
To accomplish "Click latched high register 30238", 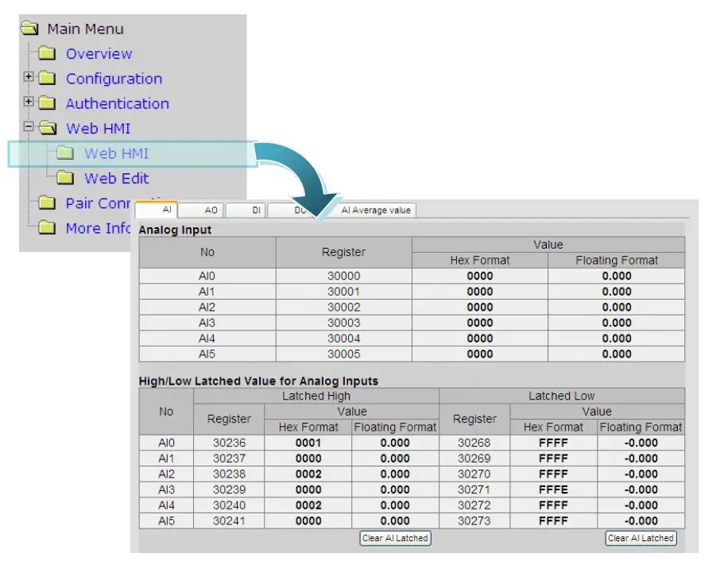I will pyautogui.click(x=229, y=474).
